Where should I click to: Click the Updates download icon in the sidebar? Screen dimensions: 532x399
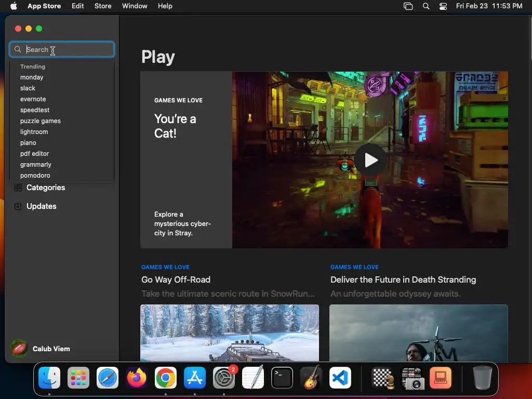[18, 206]
